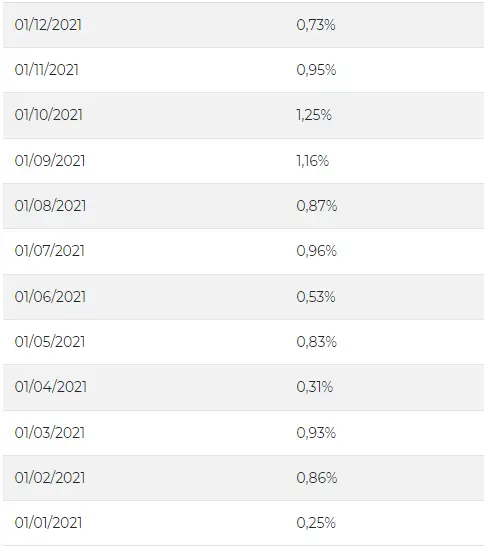489x546 pixels.
Task: Select the 01/05/2021 date cell
Action: pos(50,342)
